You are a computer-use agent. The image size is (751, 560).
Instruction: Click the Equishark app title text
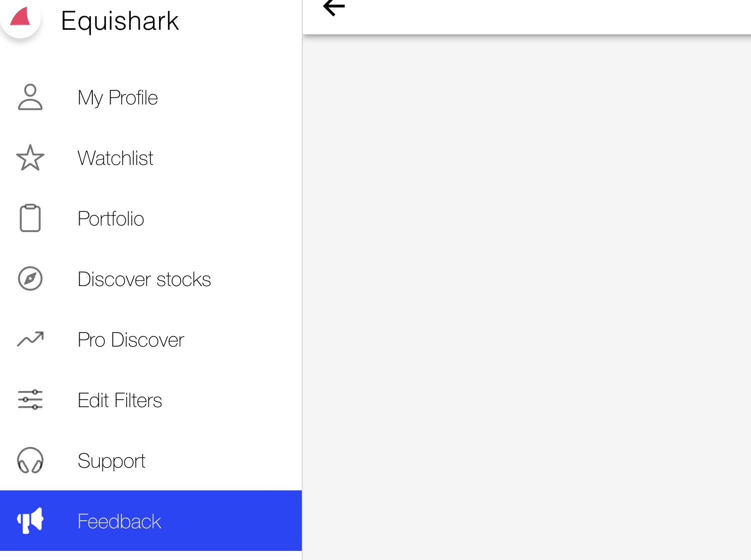(120, 20)
